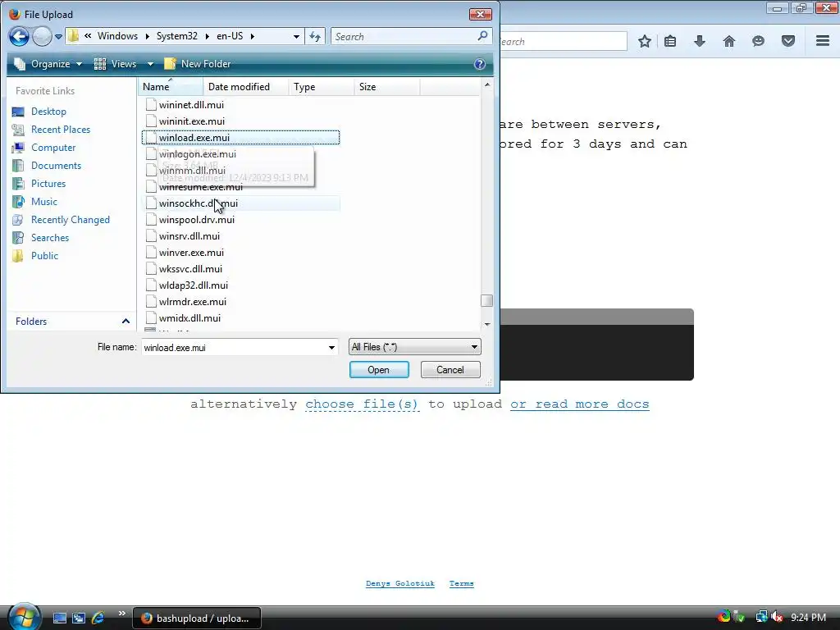Select file winsockhc.dll.mui

240,203
